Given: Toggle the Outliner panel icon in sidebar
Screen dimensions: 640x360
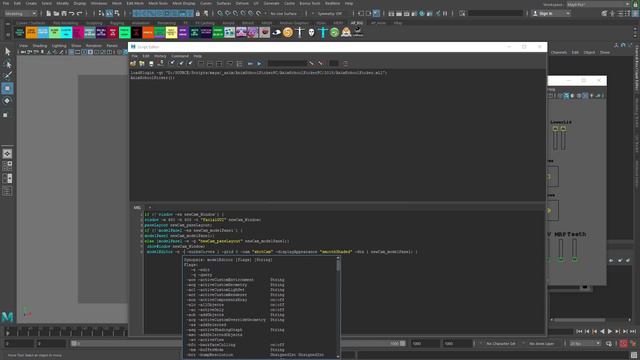Looking at the screenshot, I should coord(7,191).
